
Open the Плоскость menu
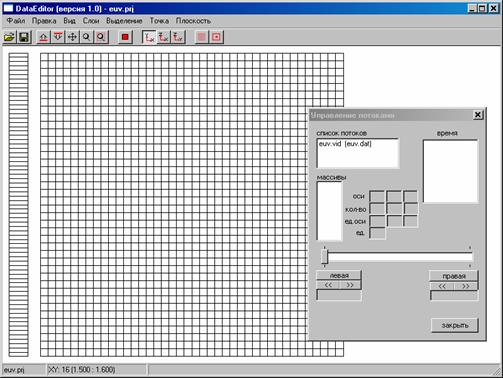coord(193,21)
